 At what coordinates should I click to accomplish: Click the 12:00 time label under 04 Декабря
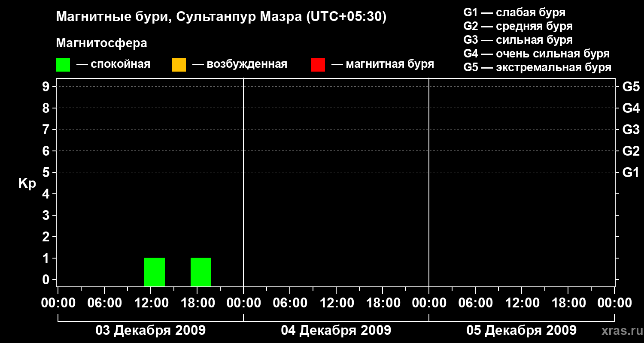pyautogui.click(x=336, y=303)
